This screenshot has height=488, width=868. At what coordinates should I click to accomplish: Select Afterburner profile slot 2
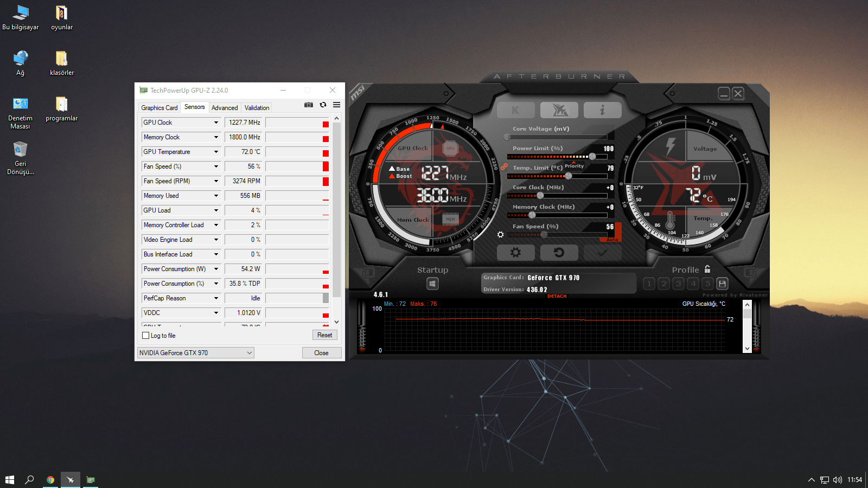(664, 284)
